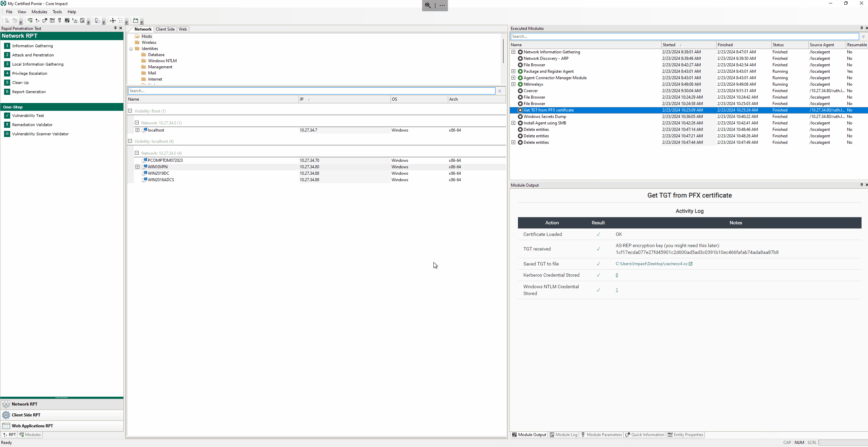Switch to the Client Side tab
Image resolution: width=868 pixels, height=447 pixels.
(165, 29)
